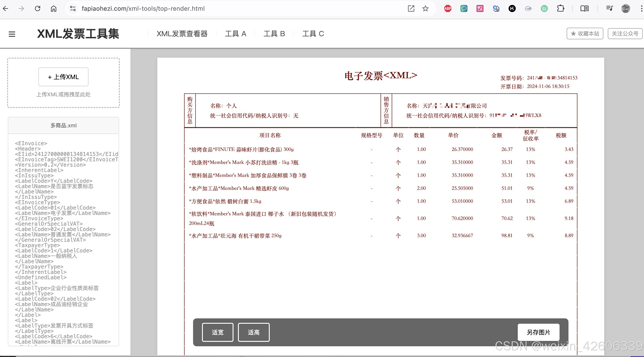Click the site info icon in address bar

click(73, 8)
